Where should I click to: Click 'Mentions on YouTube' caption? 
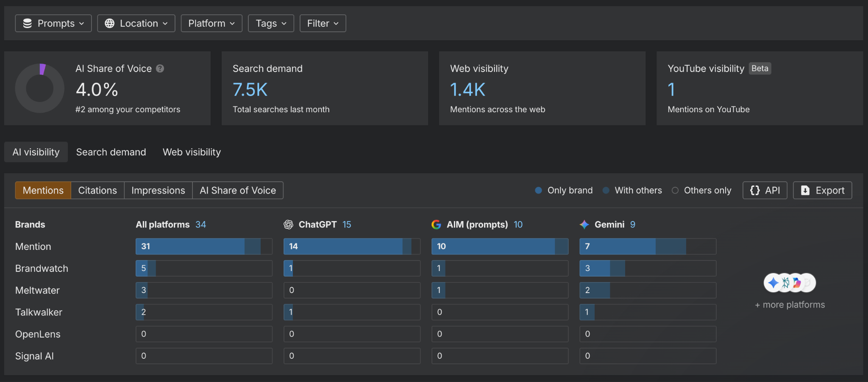709,109
